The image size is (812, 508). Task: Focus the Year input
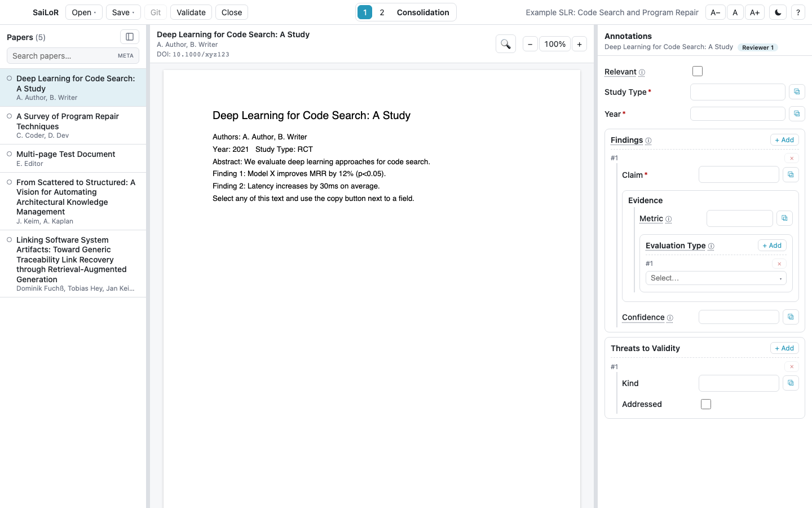tap(738, 114)
